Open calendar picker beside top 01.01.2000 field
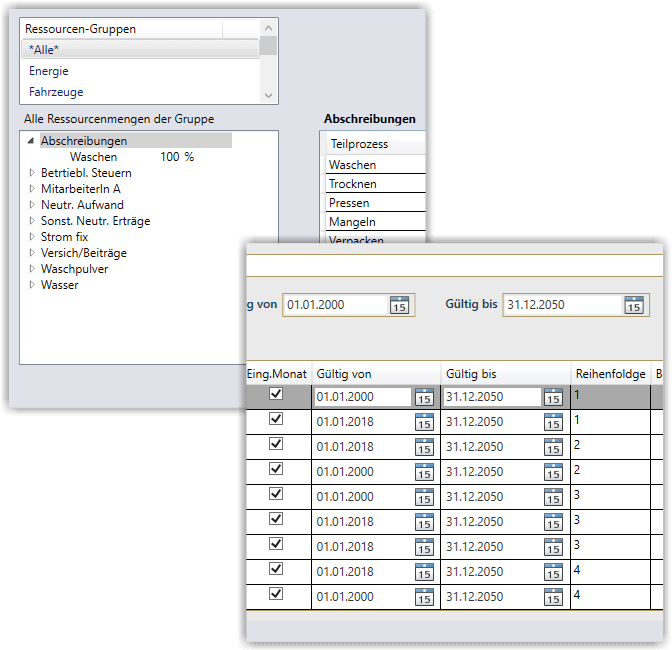The width and height of the screenshot is (672, 650). tap(399, 305)
